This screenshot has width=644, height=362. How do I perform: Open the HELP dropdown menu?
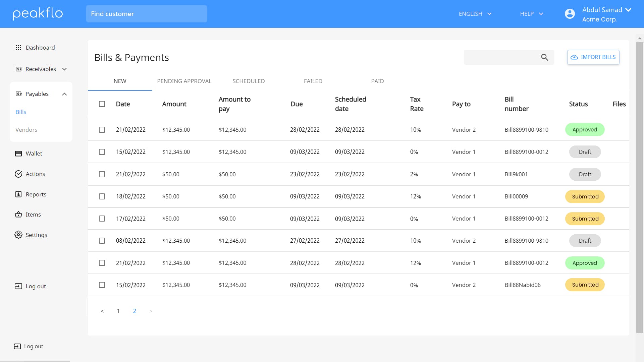531,14
